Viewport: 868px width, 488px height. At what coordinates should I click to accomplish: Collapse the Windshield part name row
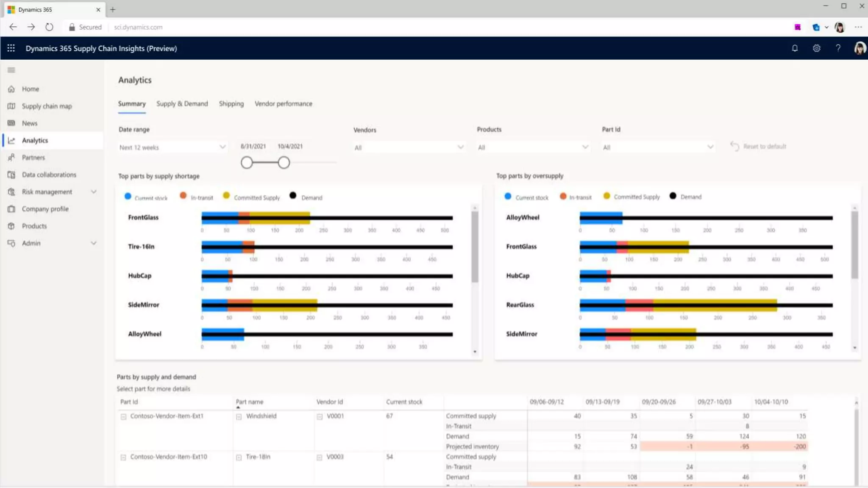(x=239, y=417)
